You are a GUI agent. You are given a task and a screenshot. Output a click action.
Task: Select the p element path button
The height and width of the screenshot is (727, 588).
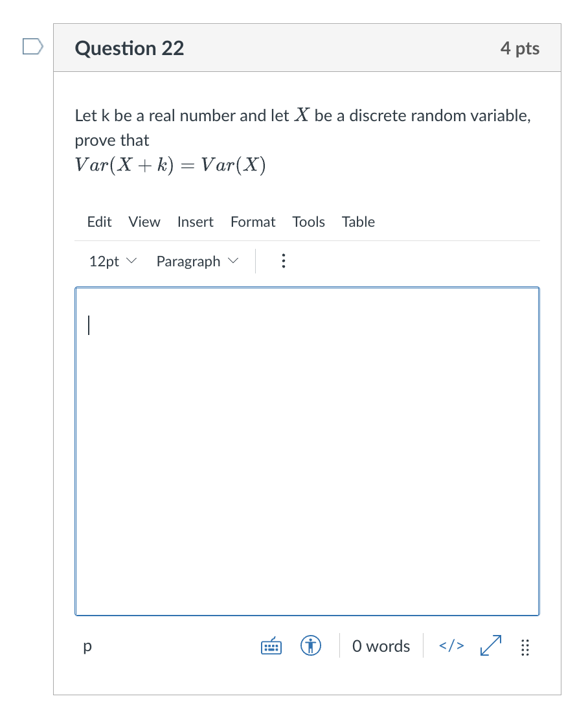click(87, 647)
